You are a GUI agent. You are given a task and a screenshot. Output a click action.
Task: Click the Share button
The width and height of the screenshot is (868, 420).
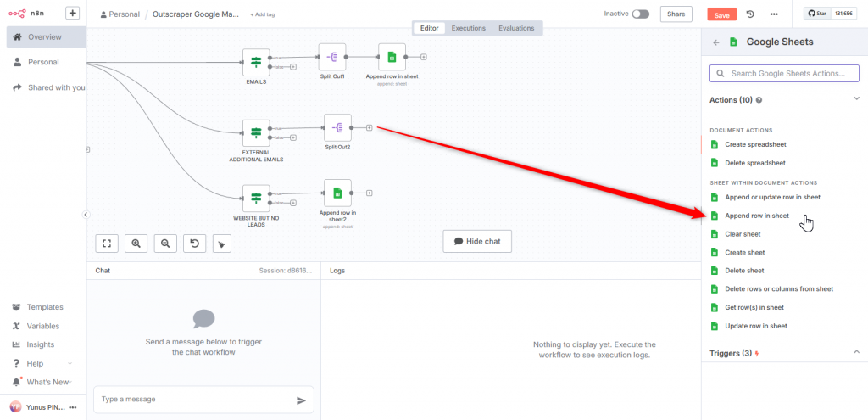pyautogui.click(x=676, y=14)
